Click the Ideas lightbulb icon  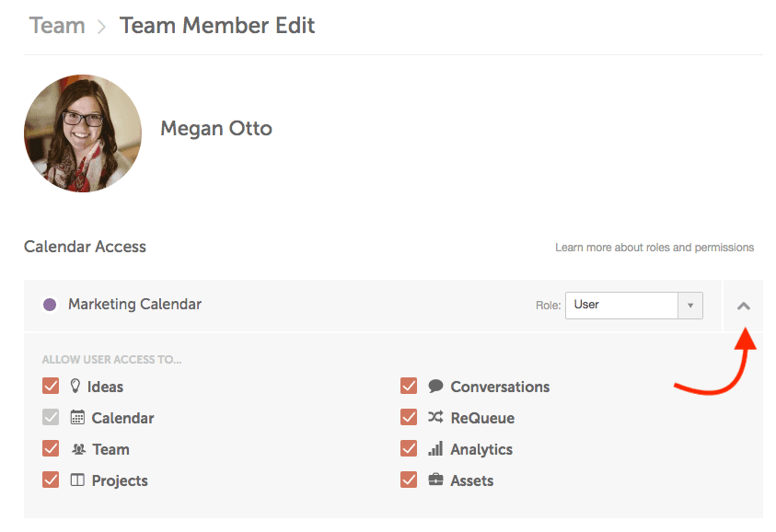point(76,387)
